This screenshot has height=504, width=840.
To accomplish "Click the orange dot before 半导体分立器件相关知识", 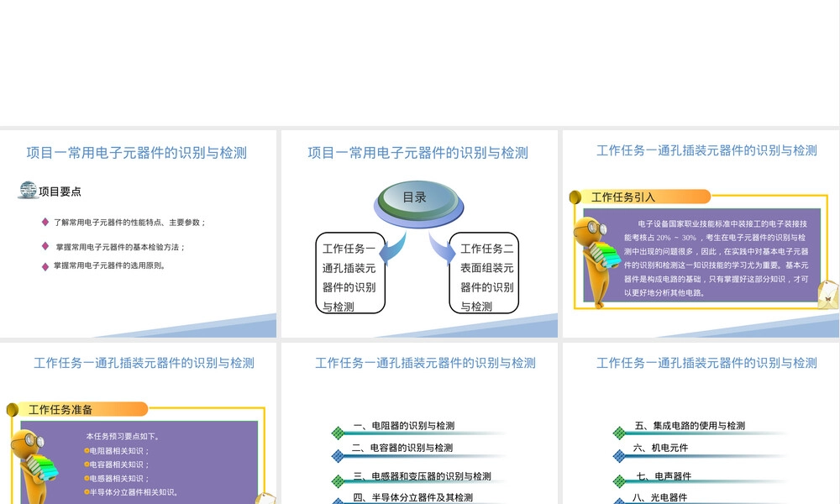I will (x=87, y=491).
